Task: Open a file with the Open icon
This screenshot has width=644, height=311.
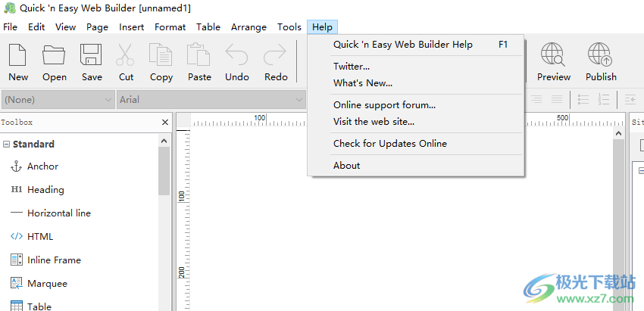Action: pyautogui.click(x=55, y=55)
